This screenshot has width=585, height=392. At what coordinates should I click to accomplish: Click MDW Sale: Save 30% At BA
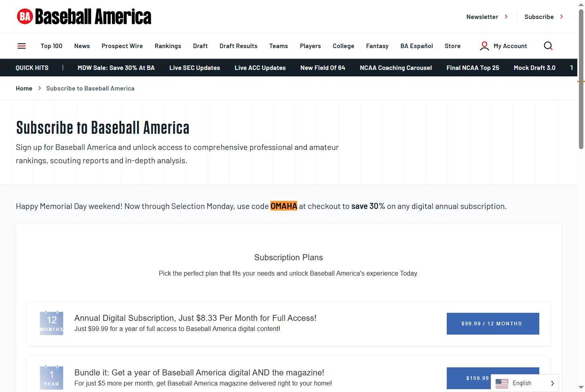click(116, 68)
